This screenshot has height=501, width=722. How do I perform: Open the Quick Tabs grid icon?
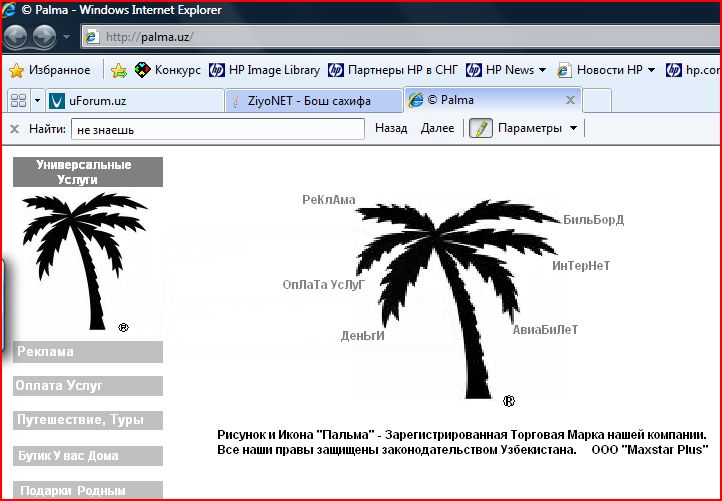coord(17,100)
